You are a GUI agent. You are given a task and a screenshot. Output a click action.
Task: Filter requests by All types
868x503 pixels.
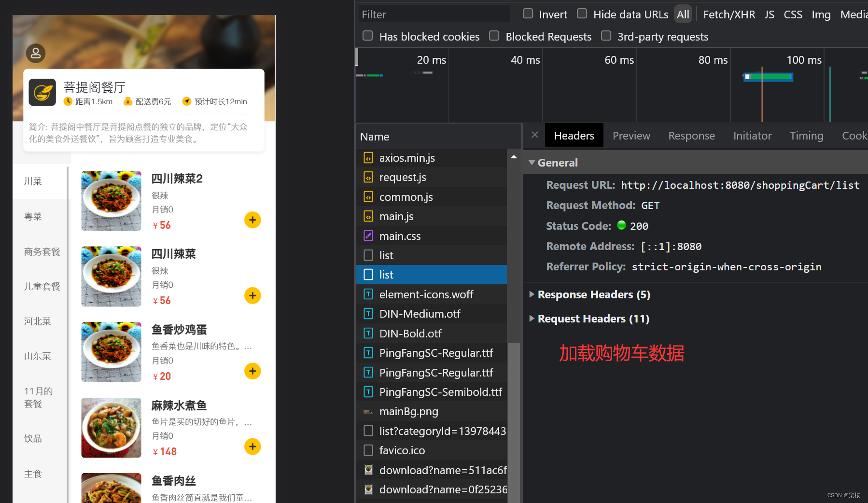(683, 14)
